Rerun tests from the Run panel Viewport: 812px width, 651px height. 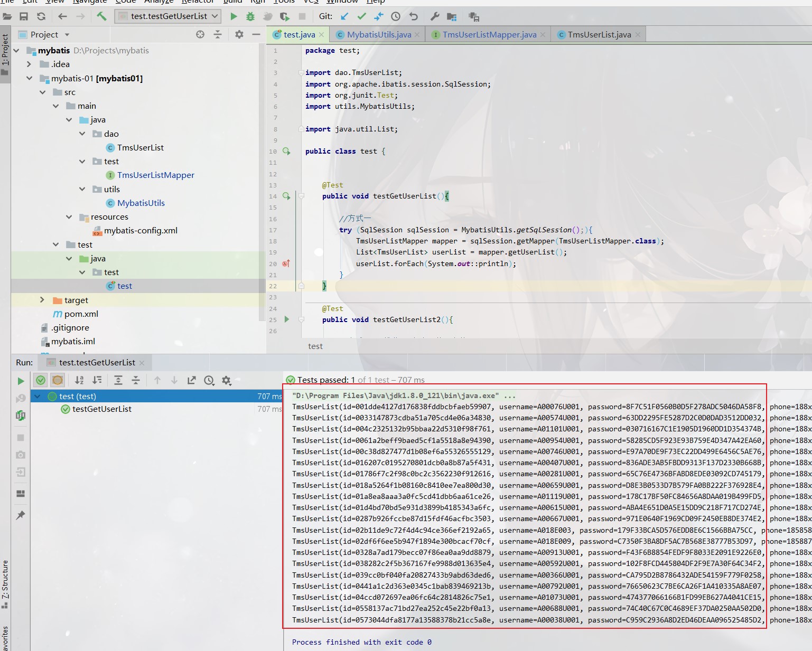pos(21,381)
